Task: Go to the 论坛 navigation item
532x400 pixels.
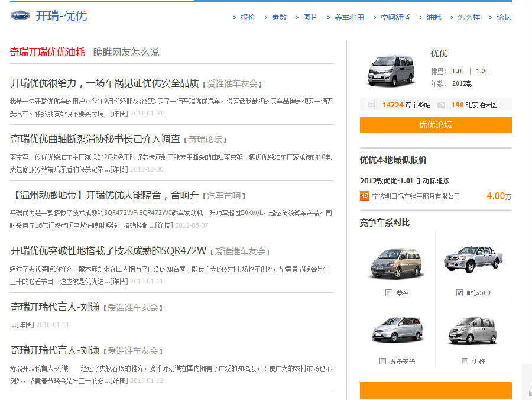Action: [504, 17]
